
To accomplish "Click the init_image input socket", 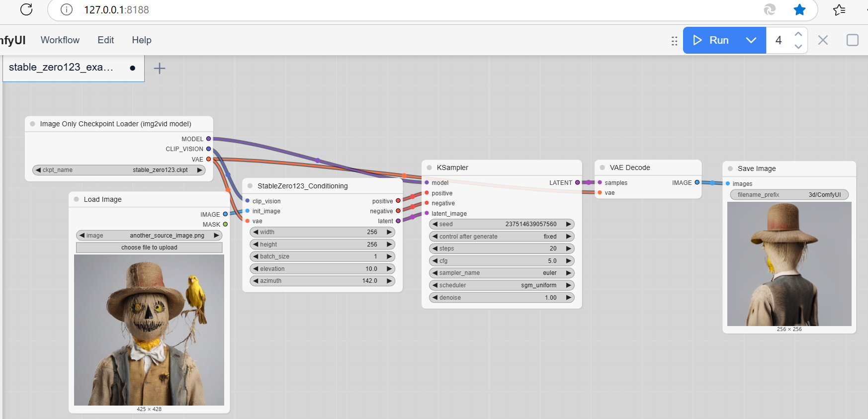I will coord(248,211).
